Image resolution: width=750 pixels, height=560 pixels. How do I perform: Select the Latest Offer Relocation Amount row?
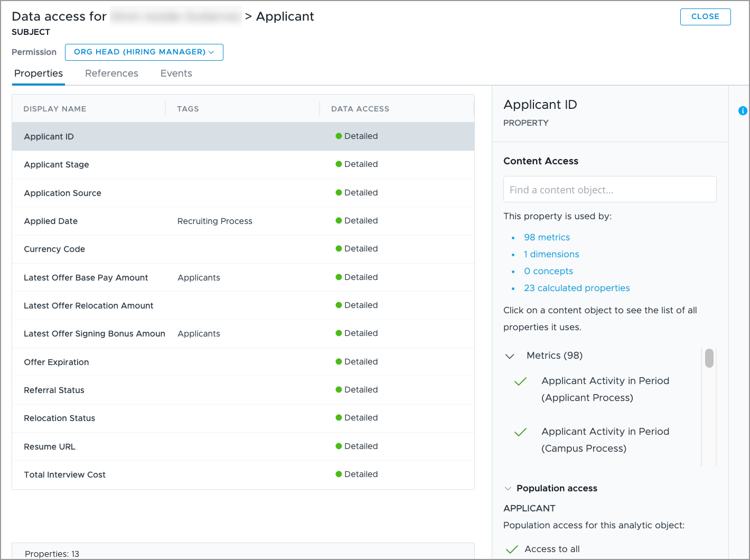click(x=243, y=305)
